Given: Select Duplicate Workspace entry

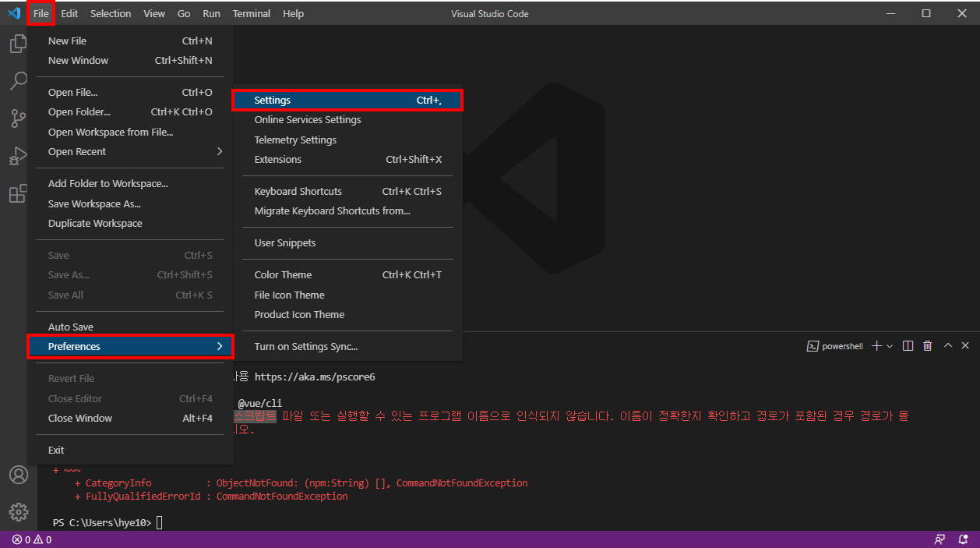Looking at the screenshot, I should tap(130, 224).
